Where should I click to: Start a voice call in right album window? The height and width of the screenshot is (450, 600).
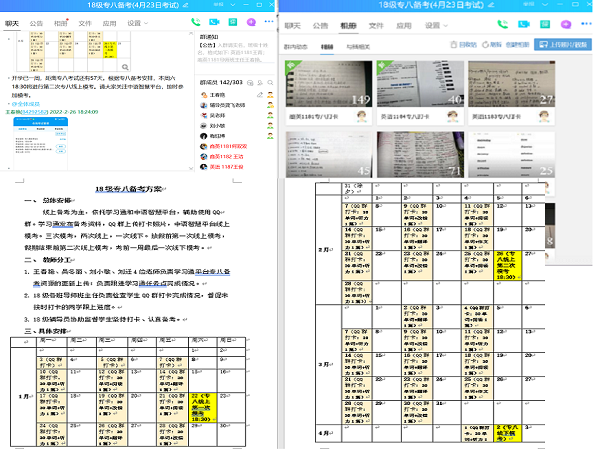coord(502,24)
